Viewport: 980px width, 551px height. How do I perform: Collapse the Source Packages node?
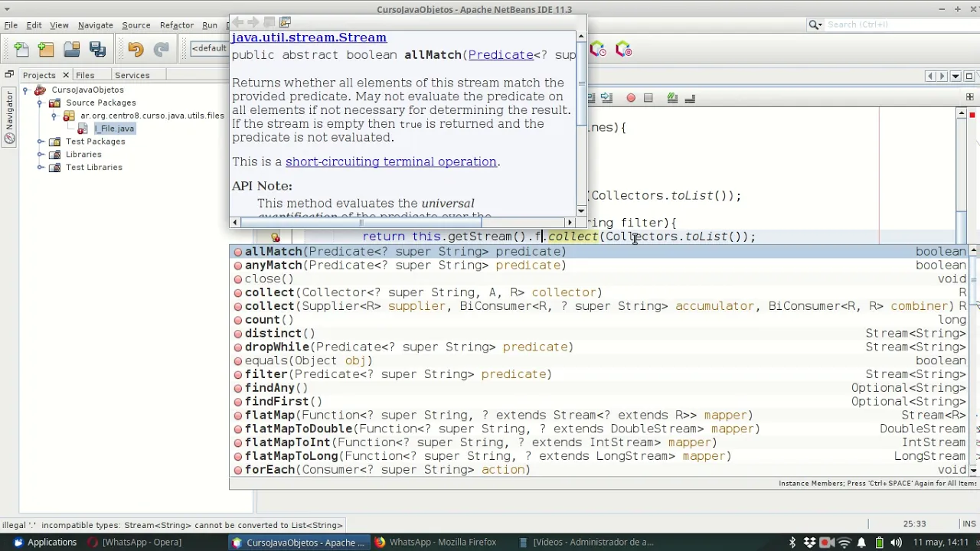(x=40, y=103)
